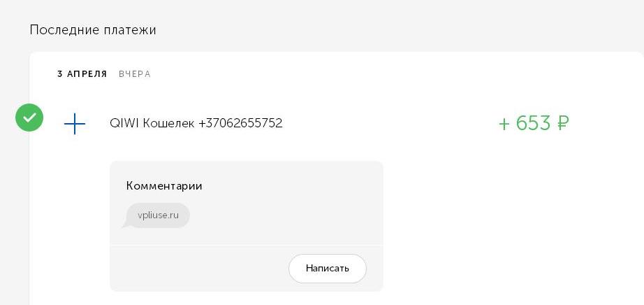The height and width of the screenshot is (305, 644).
Task: Click the ВЧЕРА label
Action: [x=135, y=74]
